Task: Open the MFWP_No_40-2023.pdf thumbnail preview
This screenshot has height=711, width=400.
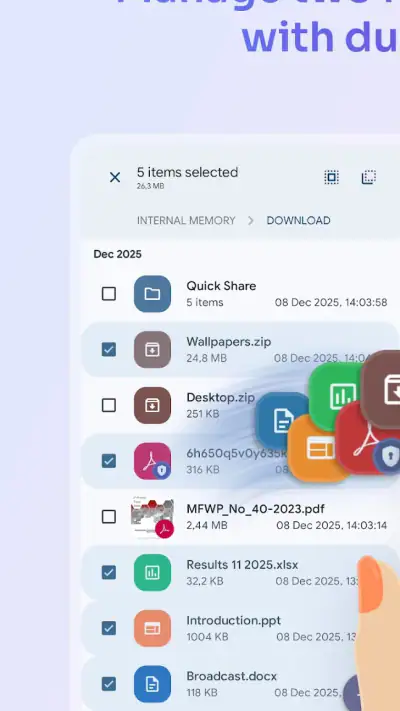Action: click(x=152, y=516)
